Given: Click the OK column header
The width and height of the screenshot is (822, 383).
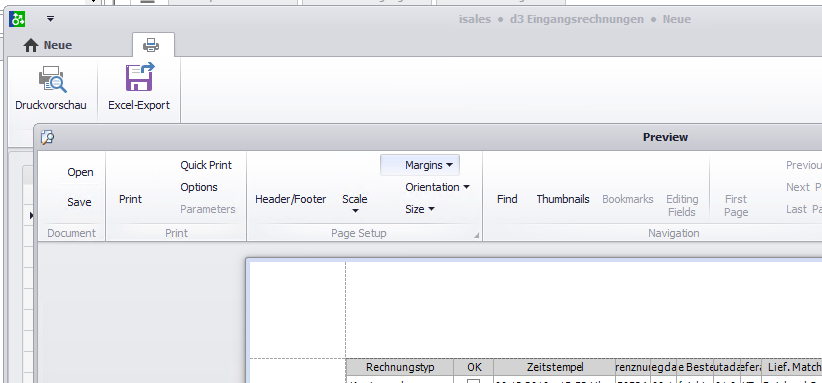Looking at the screenshot, I should [x=474, y=367].
